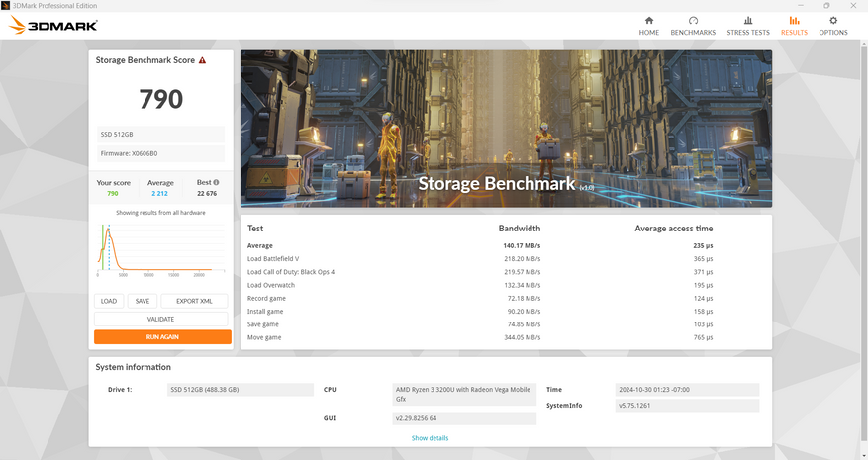Click the Storage Benchmark banner image
Screen dimensions: 868x460
[x=506, y=129]
